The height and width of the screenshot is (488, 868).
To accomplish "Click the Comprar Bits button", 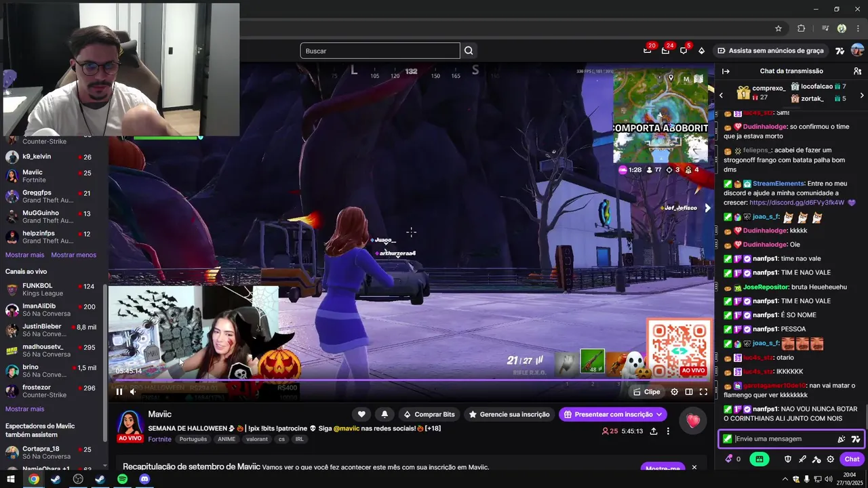I will pyautogui.click(x=429, y=414).
